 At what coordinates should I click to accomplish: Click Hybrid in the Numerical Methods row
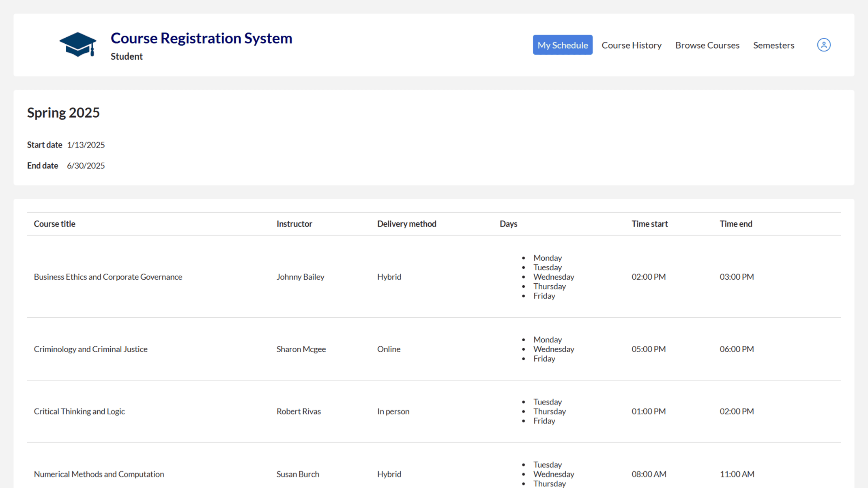(389, 474)
